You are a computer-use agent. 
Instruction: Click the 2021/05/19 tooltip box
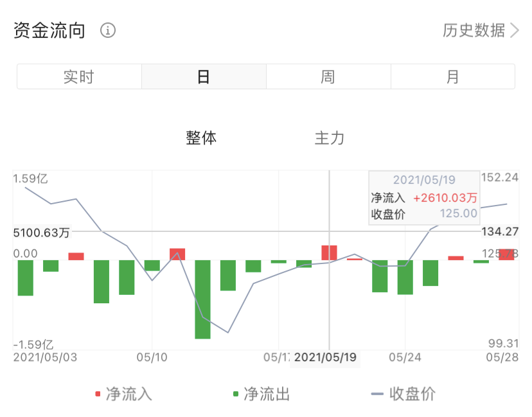tap(424, 197)
